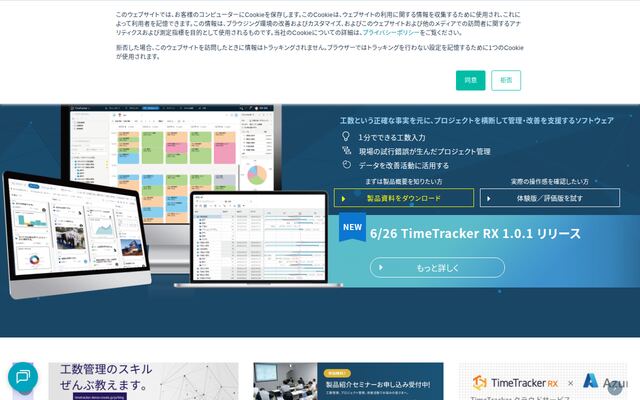Screen dimensions: 640x400
Task: Click the arrow icon on 製品資料をダウンロード
Action: (x=343, y=199)
